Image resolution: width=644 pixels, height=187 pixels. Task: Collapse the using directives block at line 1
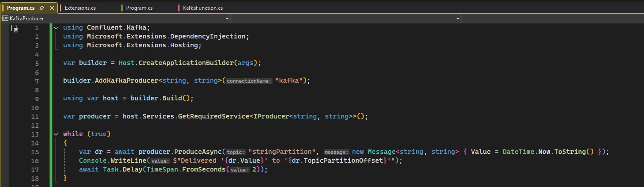tap(56, 28)
